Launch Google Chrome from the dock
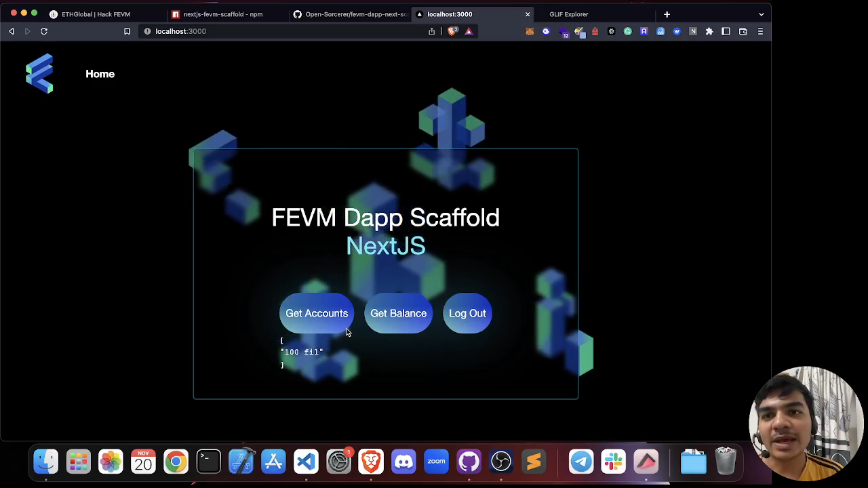Viewport: 868px width, 488px height. [x=176, y=462]
